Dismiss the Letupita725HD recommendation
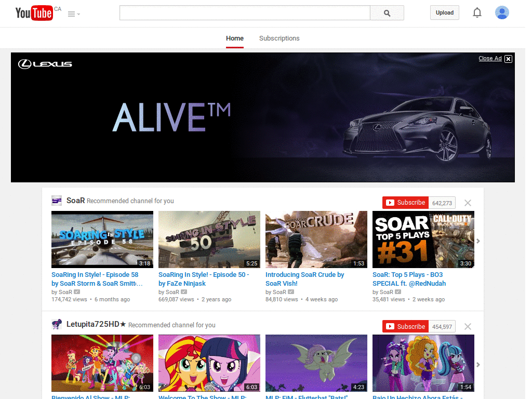532x399 pixels. pos(468,326)
